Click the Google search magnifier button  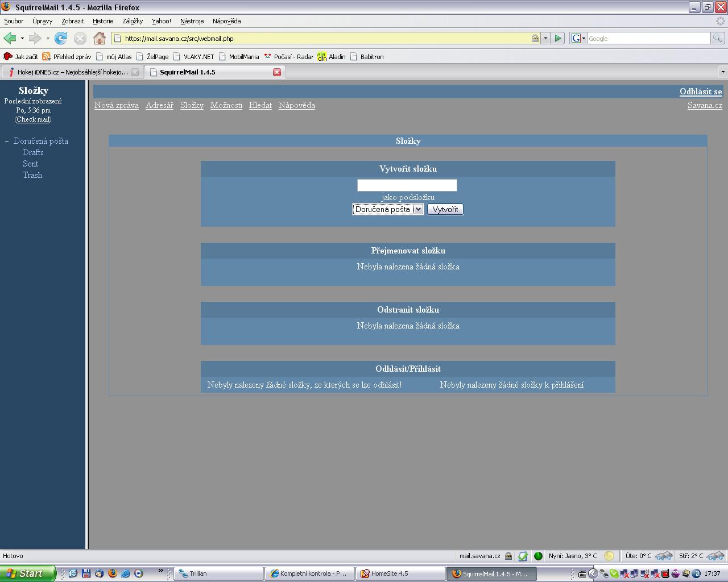click(718, 38)
